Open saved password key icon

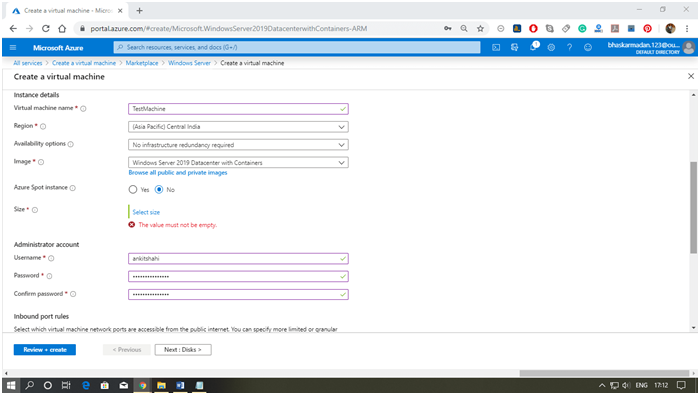pyautogui.click(x=448, y=29)
